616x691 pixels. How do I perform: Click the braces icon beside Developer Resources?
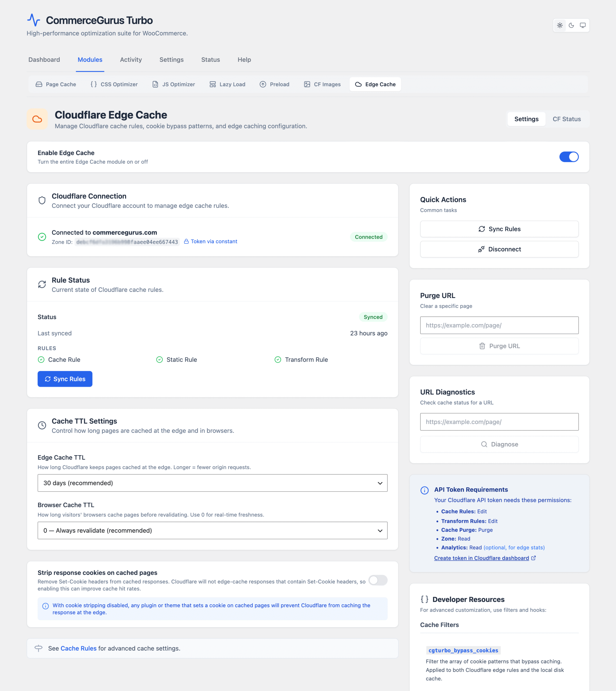coord(425,599)
